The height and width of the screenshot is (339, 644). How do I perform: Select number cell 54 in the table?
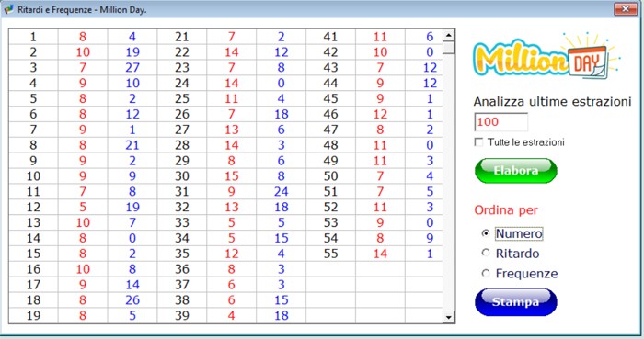pos(330,238)
